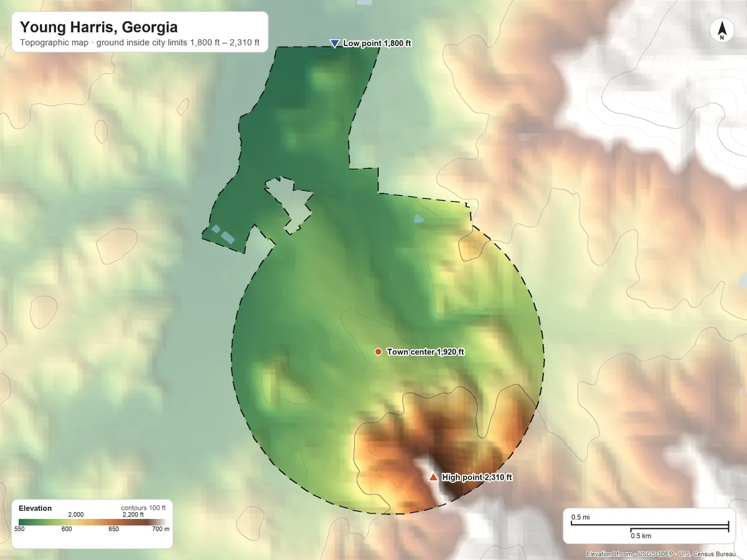The width and height of the screenshot is (747, 560).
Task: Click the '0.5 km' scale bar label
Action: coord(641,536)
